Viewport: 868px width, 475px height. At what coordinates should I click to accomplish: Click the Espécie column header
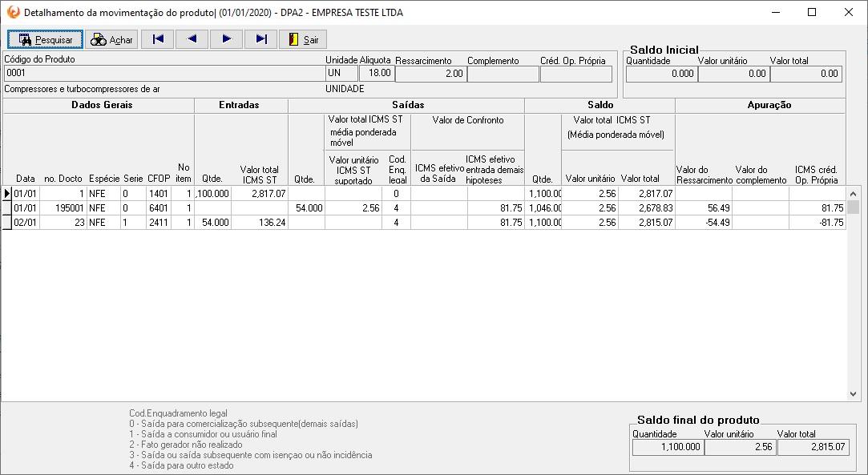(104, 179)
